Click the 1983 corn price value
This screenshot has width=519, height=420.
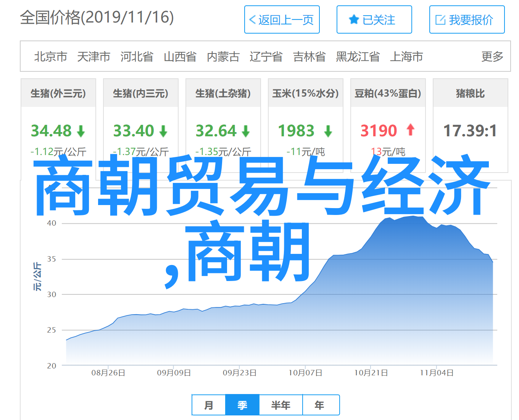pos(296,131)
